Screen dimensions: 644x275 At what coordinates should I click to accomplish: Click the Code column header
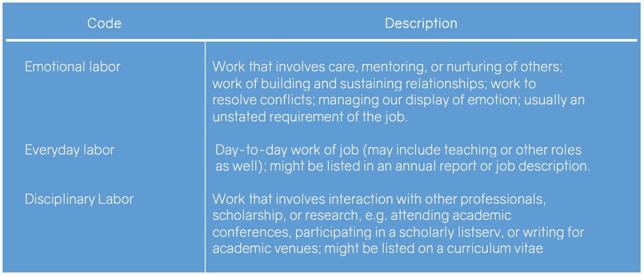coord(104,23)
